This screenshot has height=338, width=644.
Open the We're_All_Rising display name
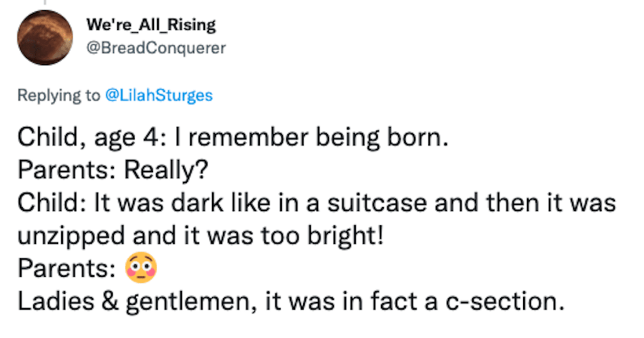pos(150,25)
